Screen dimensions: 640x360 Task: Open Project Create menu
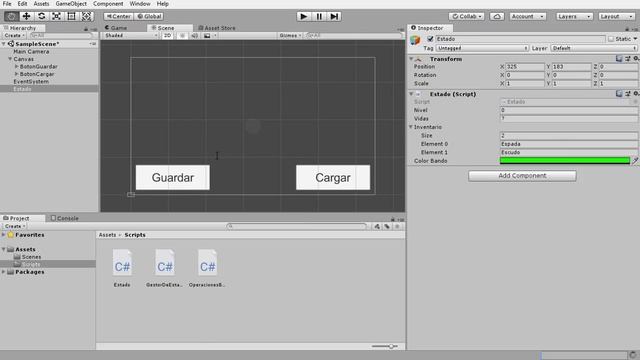(15, 226)
